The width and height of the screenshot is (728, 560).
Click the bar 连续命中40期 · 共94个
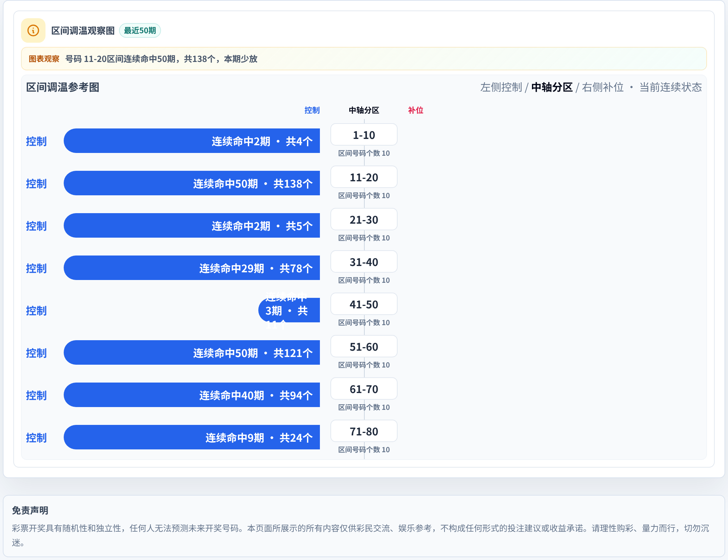(x=192, y=395)
